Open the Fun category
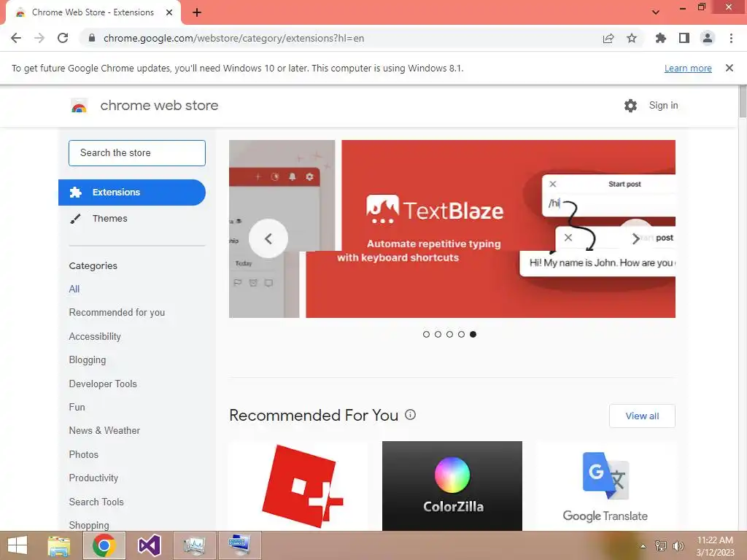The height and width of the screenshot is (560, 747). point(77,407)
